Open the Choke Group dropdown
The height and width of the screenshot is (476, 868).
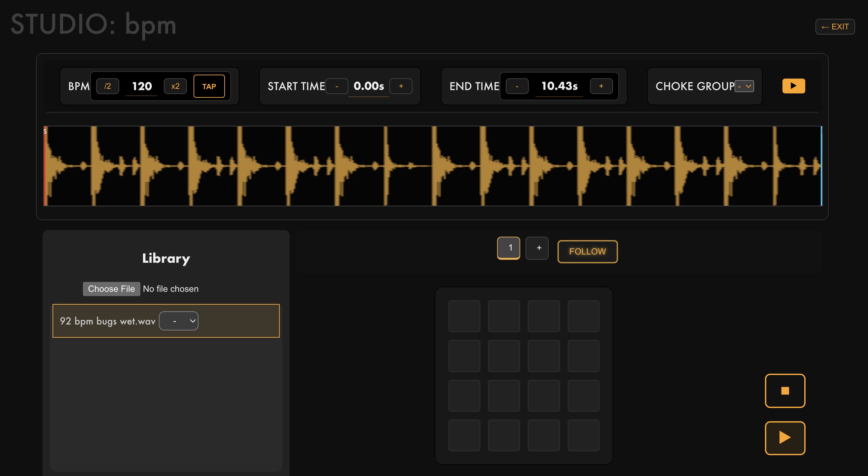pos(744,86)
